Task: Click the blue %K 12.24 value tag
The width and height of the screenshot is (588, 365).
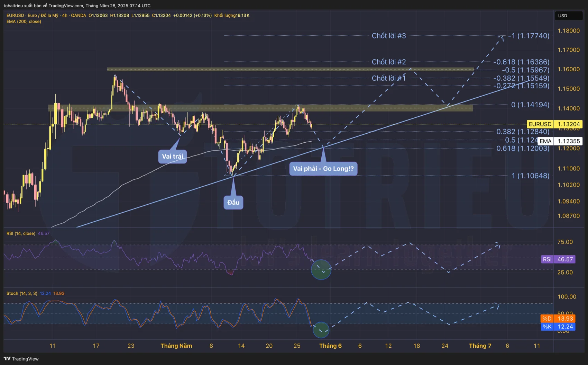Action: click(558, 327)
